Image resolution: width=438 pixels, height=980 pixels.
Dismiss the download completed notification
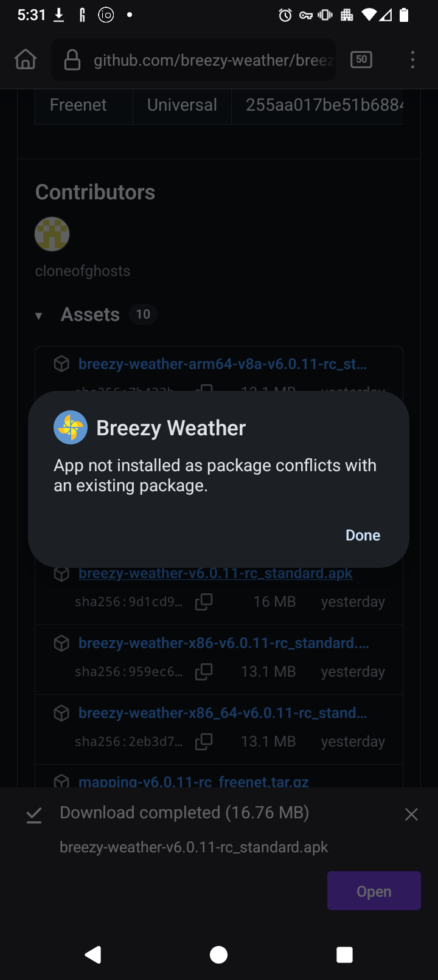[x=411, y=815]
